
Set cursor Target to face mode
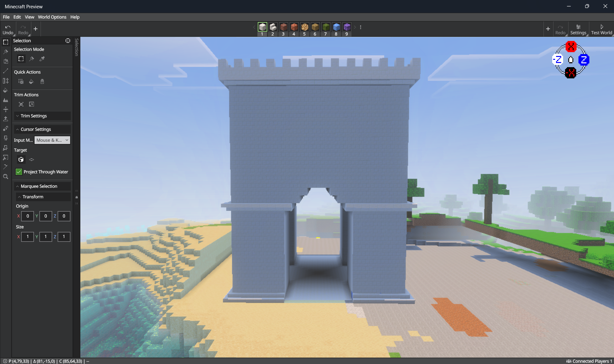click(31, 160)
